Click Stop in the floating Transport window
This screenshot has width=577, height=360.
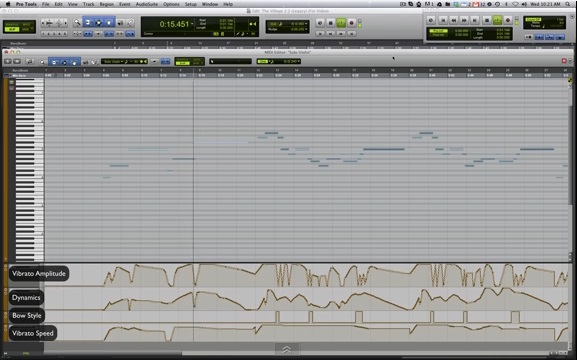click(x=487, y=20)
